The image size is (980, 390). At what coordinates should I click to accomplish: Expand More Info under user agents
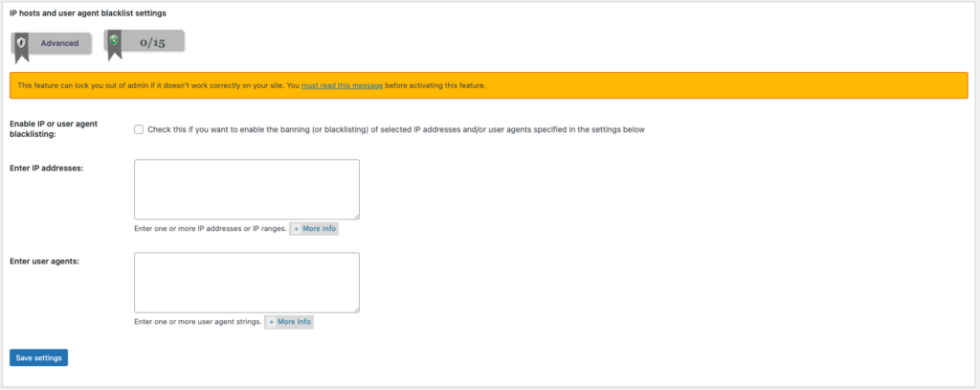point(289,322)
